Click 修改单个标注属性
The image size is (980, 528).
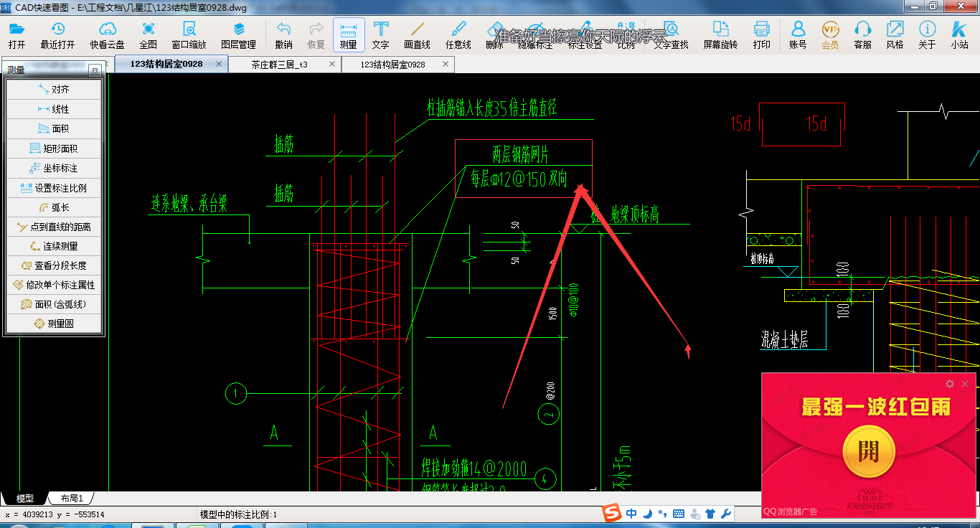click(54, 285)
